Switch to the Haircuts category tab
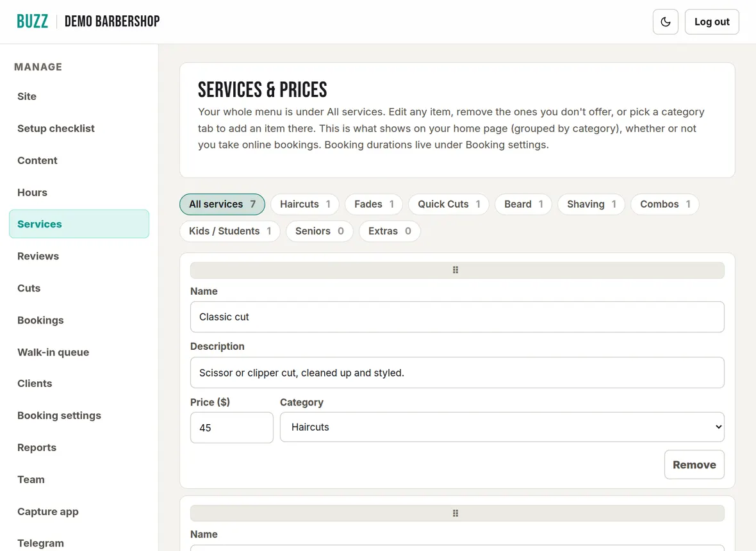The height and width of the screenshot is (551, 756). click(305, 204)
